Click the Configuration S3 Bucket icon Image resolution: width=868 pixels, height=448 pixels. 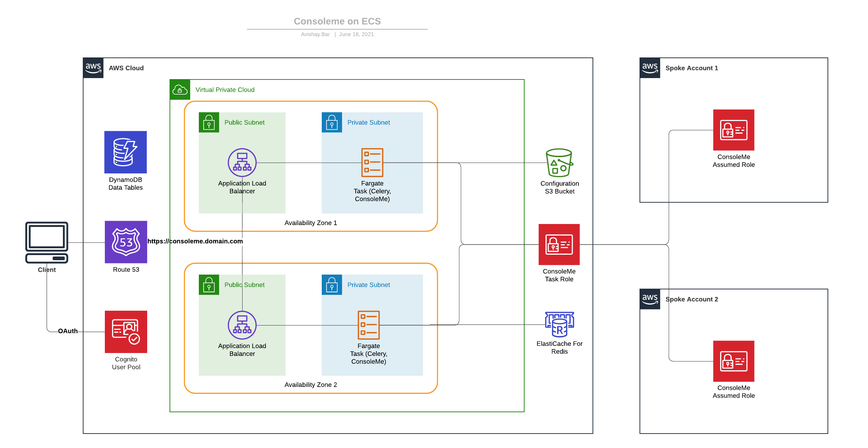(x=559, y=163)
